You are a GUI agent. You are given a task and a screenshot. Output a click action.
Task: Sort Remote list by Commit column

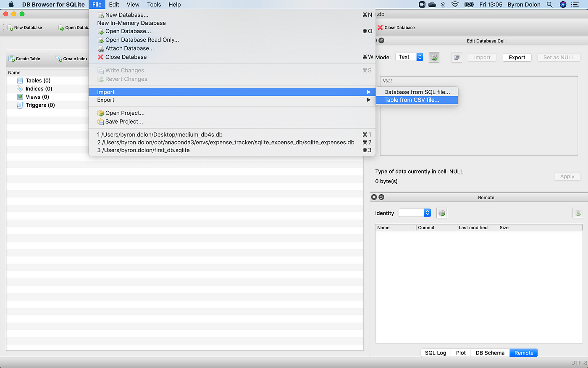point(436,228)
